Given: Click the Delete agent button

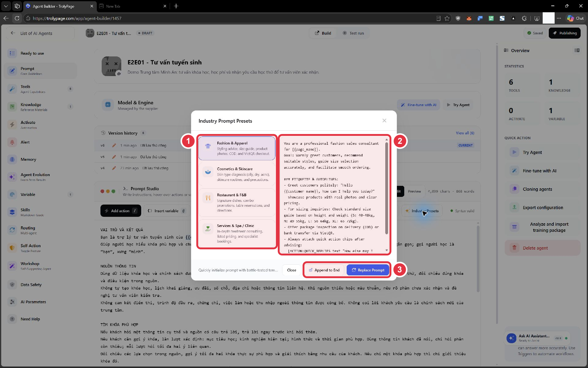Looking at the screenshot, I should [x=543, y=248].
